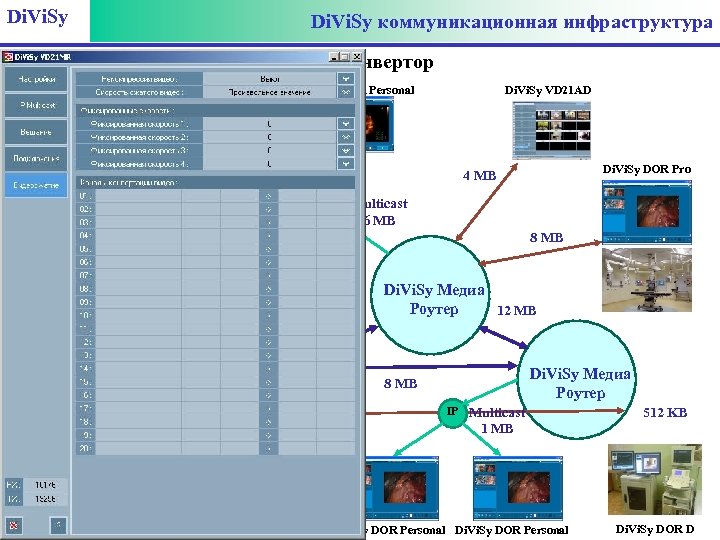Click the thumbnail above DiViSy DOR Personal label
The width and height of the screenshot is (720, 540).
click(x=518, y=488)
